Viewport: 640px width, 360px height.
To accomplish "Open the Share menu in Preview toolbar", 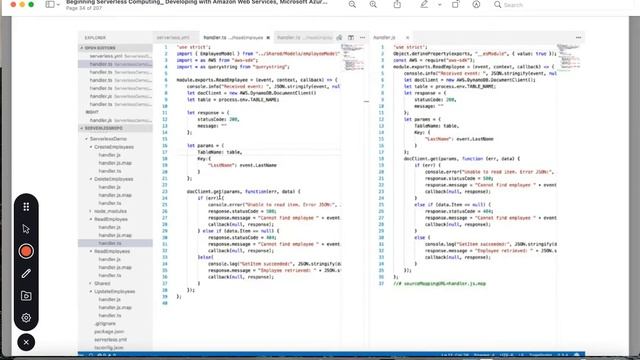I will pos(397,4).
